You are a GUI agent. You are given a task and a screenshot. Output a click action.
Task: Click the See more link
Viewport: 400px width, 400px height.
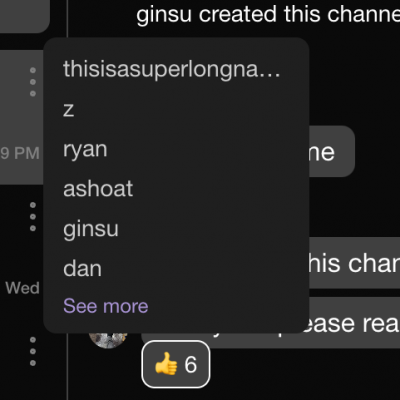(x=106, y=306)
